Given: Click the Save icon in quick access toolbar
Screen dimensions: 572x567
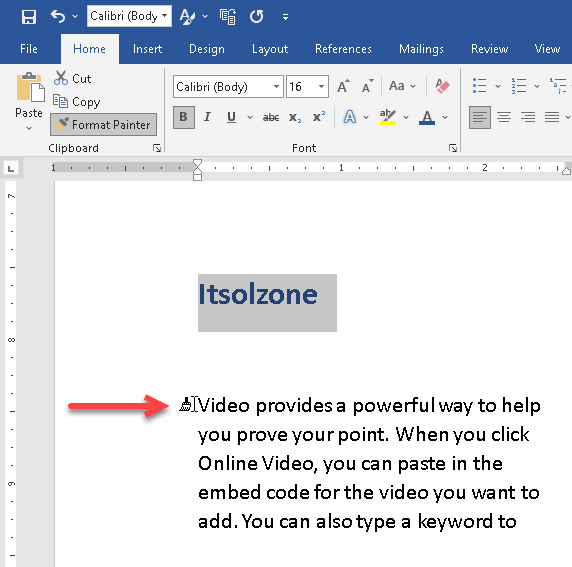Looking at the screenshot, I should (29, 16).
